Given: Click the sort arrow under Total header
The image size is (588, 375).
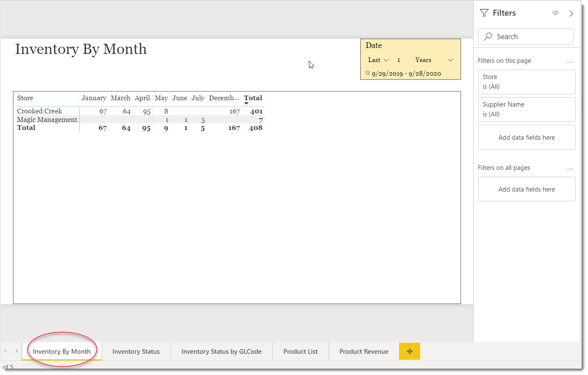Looking at the screenshot, I should click(246, 103).
